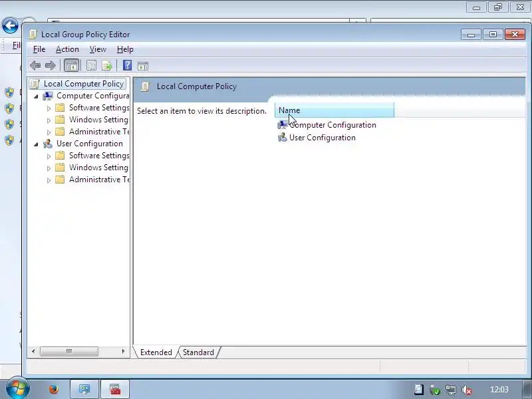The image size is (532, 399).
Task: Expand Software Settings under Computer Configuration
Action: [x=49, y=108]
